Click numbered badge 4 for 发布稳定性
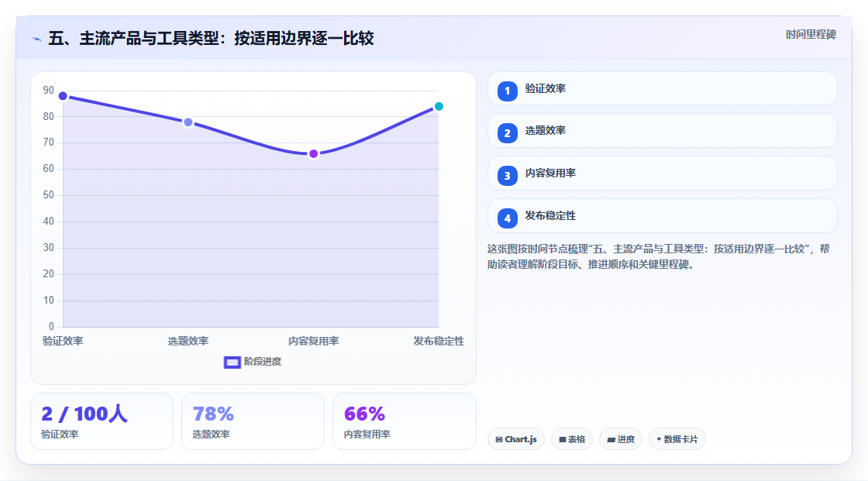Viewport: 868px width, 481px height. point(507,218)
